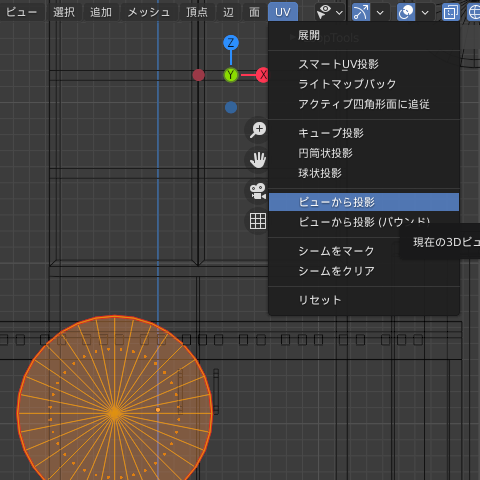Click the selectability and visibility eye icon

(324, 12)
